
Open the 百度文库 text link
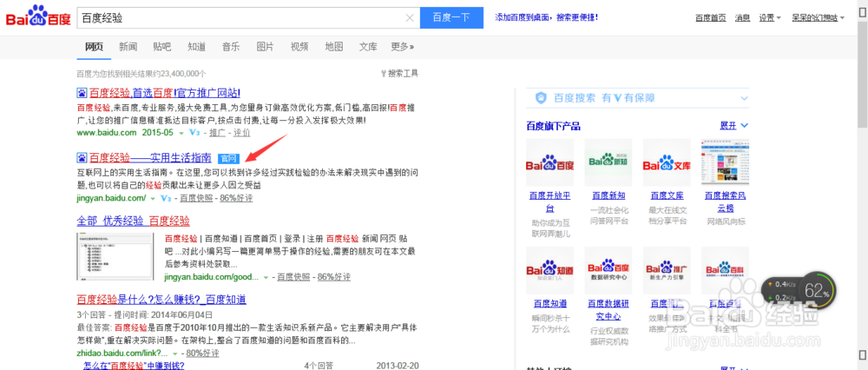[667, 195]
